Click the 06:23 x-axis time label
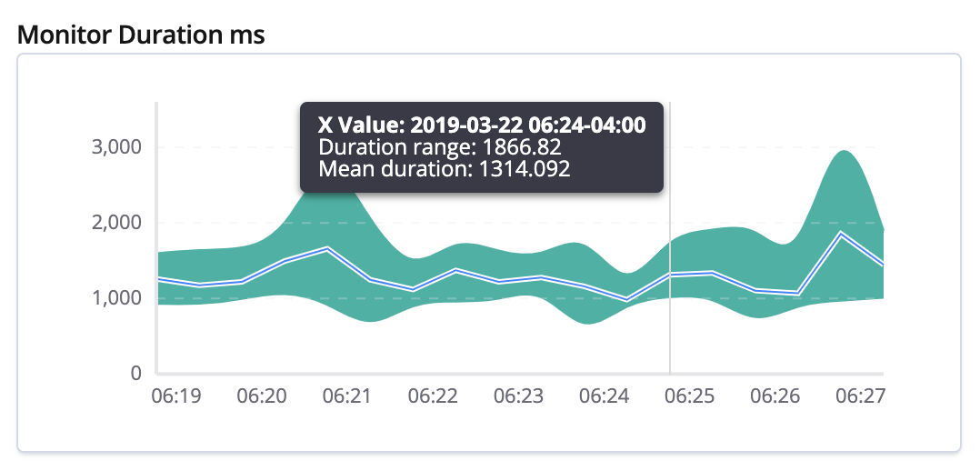The height and width of the screenshot is (471, 980). pos(518,396)
